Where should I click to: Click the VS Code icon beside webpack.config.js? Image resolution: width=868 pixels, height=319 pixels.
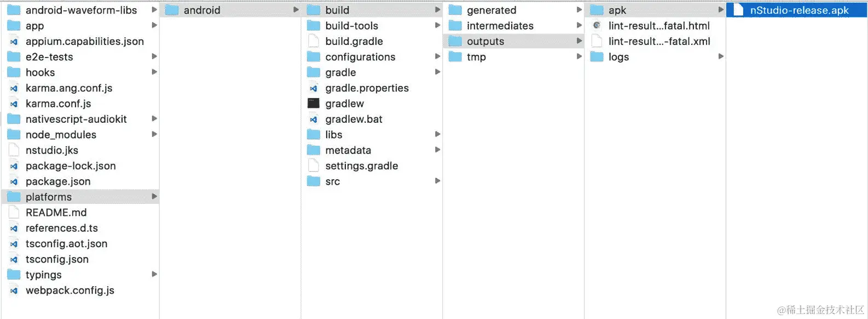[14, 290]
